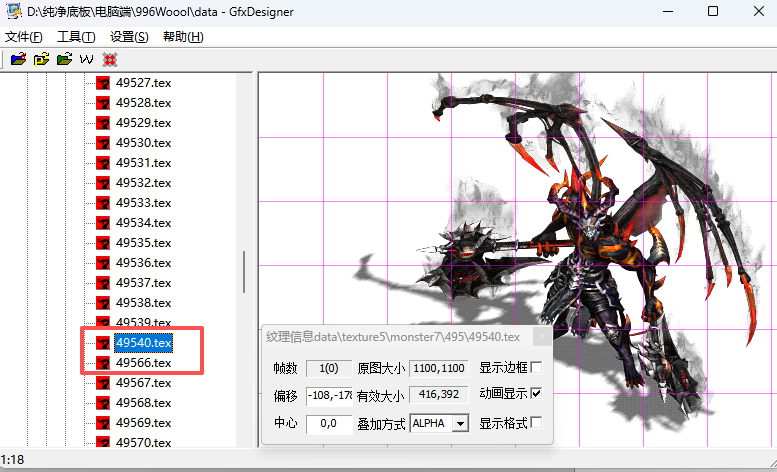This screenshot has width=777, height=472.
Task: Open the 帮助(H) menu
Action: pyautogui.click(x=183, y=37)
